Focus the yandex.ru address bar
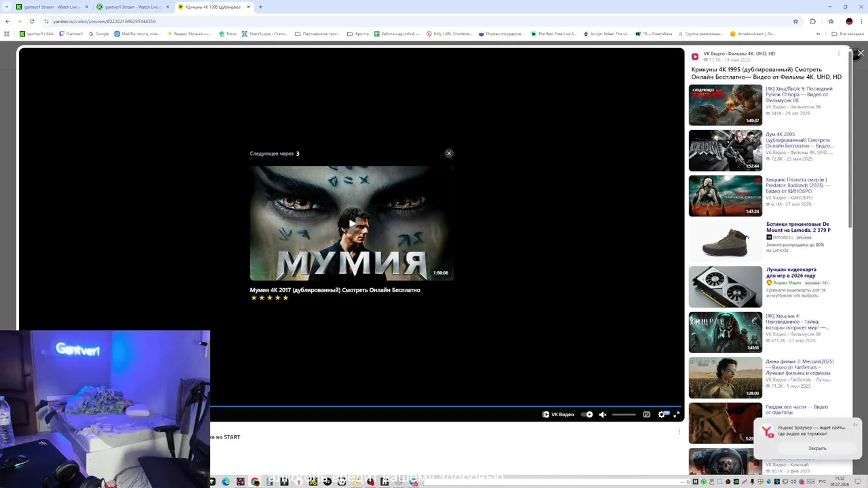This screenshot has width=868, height=488. pyautogui.click(x=420, y=21)
